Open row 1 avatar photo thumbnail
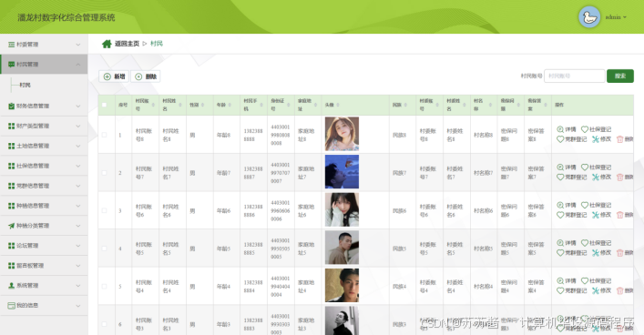 coord(342,134)
